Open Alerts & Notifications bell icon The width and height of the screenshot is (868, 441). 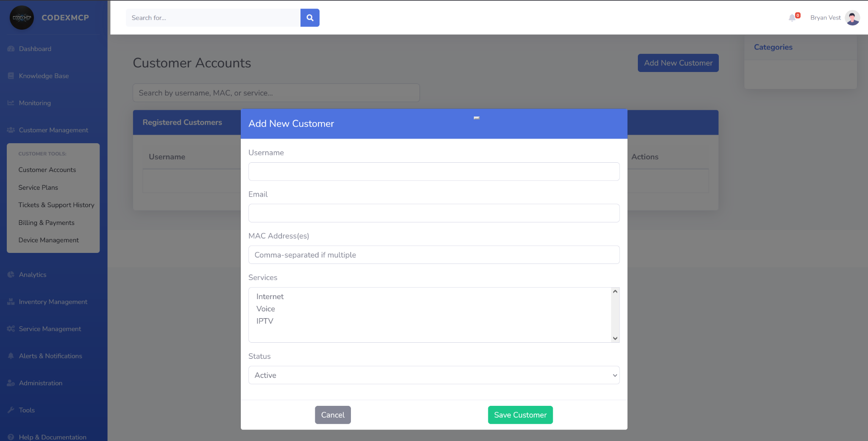[11, 356]
